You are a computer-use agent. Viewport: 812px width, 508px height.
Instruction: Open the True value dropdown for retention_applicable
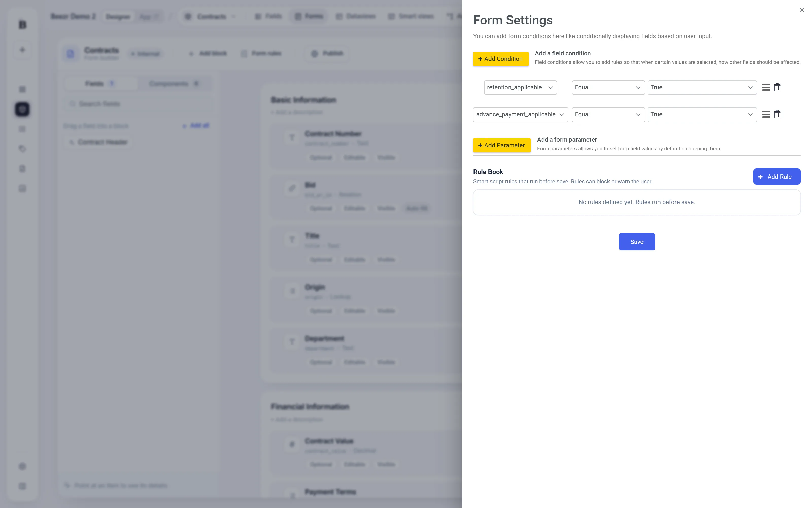[702, 87]
